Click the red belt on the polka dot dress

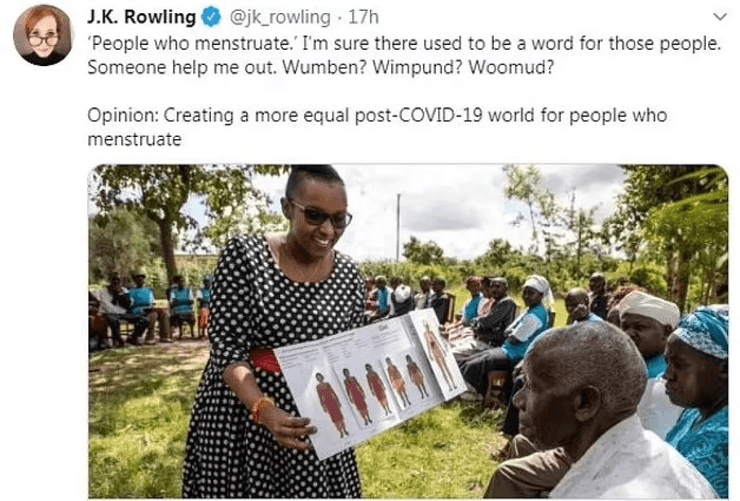(265, 361)
